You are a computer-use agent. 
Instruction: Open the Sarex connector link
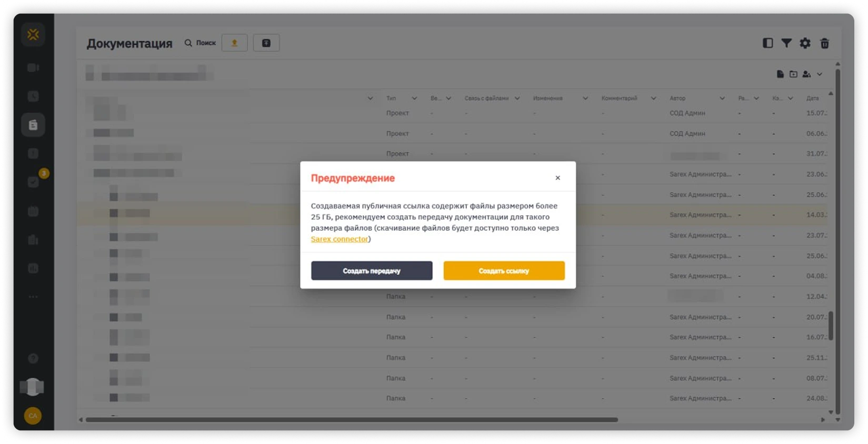tap(340, 239)
